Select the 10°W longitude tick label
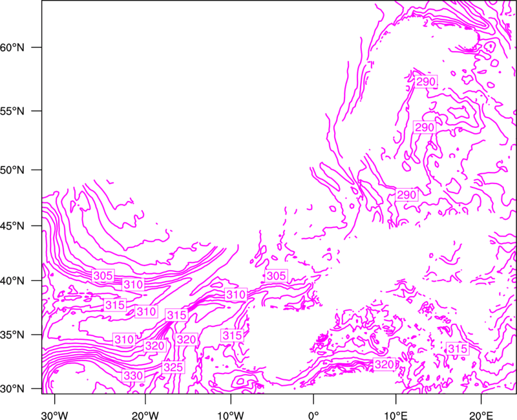This screenshot has width=517, height=420. tap(231, 415)
